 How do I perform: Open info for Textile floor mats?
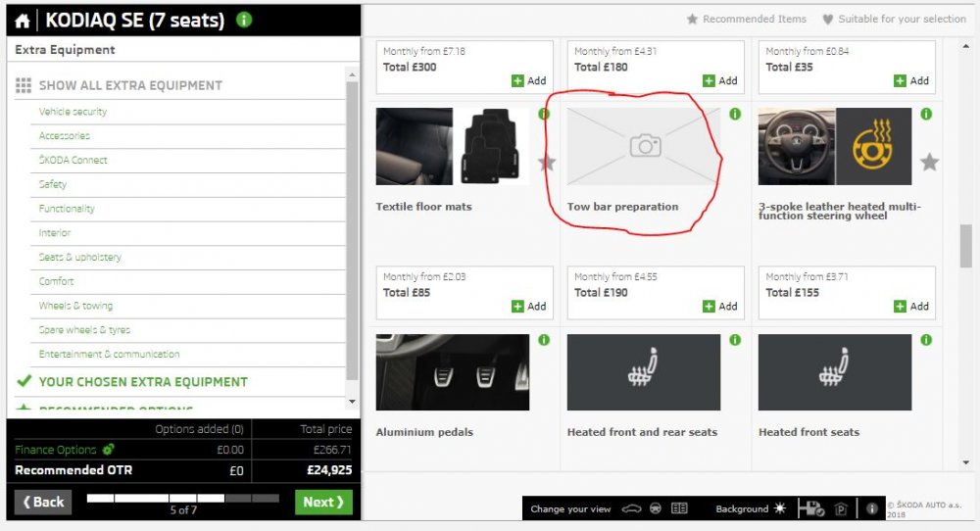click(x=544, y=114)
